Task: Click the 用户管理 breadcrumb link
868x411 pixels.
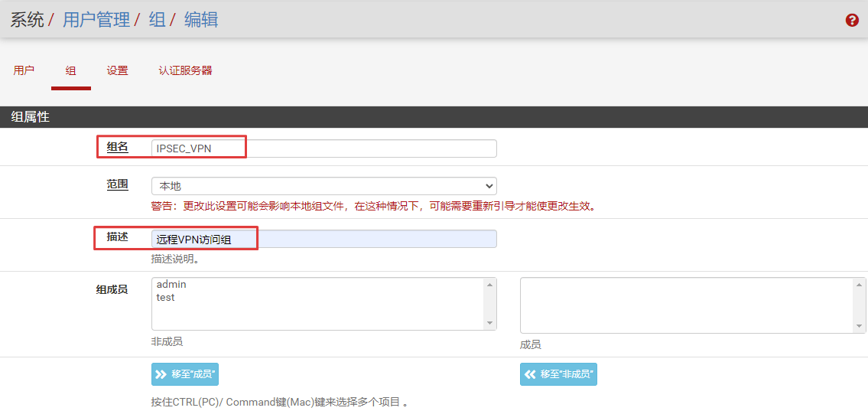Action: click(x=96, y=20)
